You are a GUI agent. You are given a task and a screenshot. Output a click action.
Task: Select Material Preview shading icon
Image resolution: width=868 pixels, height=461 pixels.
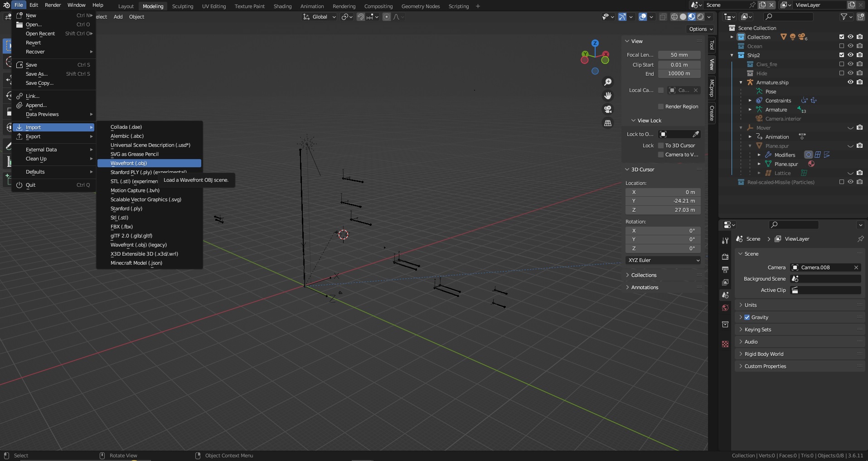pyautogui.click(x=692, y=17)
